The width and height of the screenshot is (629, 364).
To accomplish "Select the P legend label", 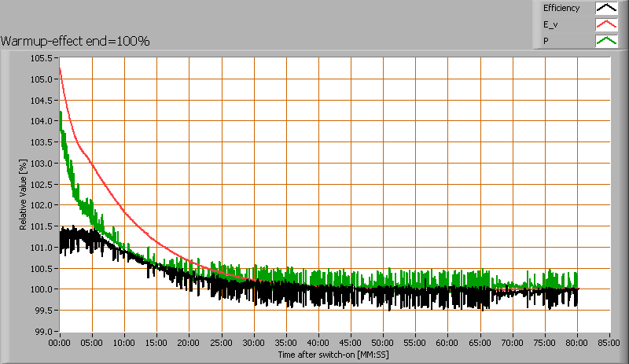I will 546,42.
